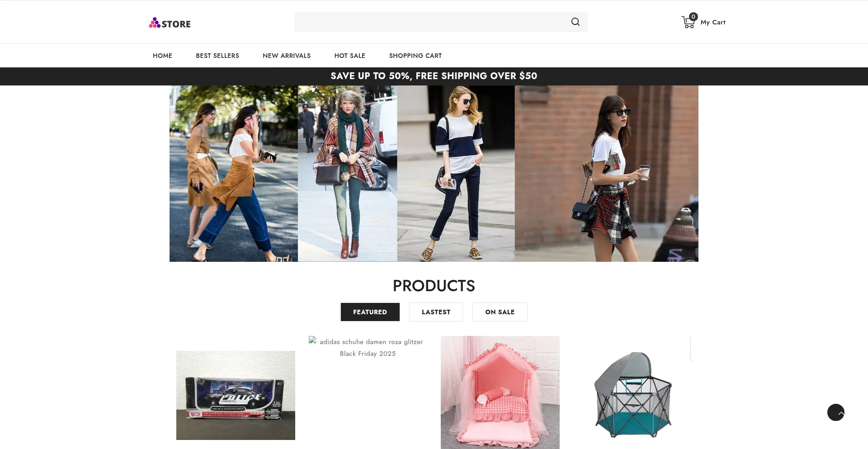Type in the search input field
868x449 pixels.
[x=429, y=22]
